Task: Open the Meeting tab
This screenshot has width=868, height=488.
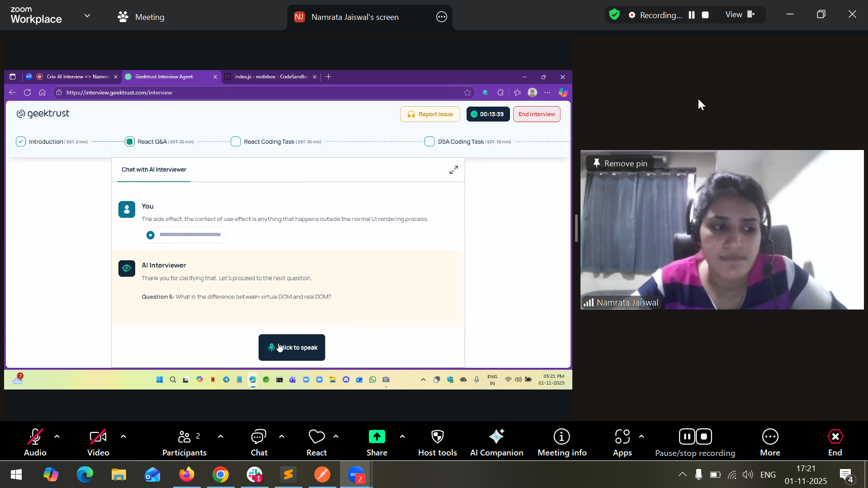Action: pos(141,17)
